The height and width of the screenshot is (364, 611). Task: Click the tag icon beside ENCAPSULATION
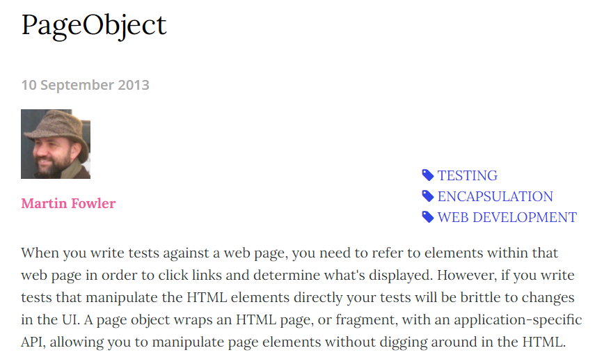click(x=428, y=196)
